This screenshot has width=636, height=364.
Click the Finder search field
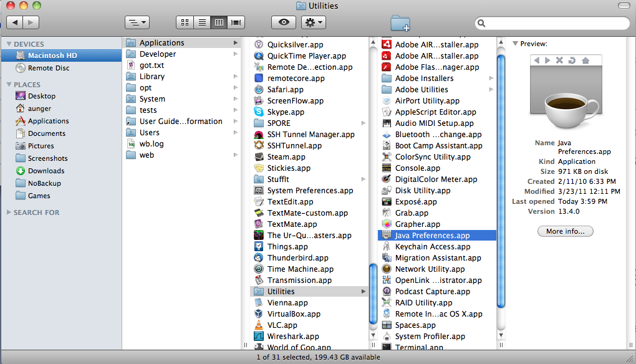coord(552,23)
